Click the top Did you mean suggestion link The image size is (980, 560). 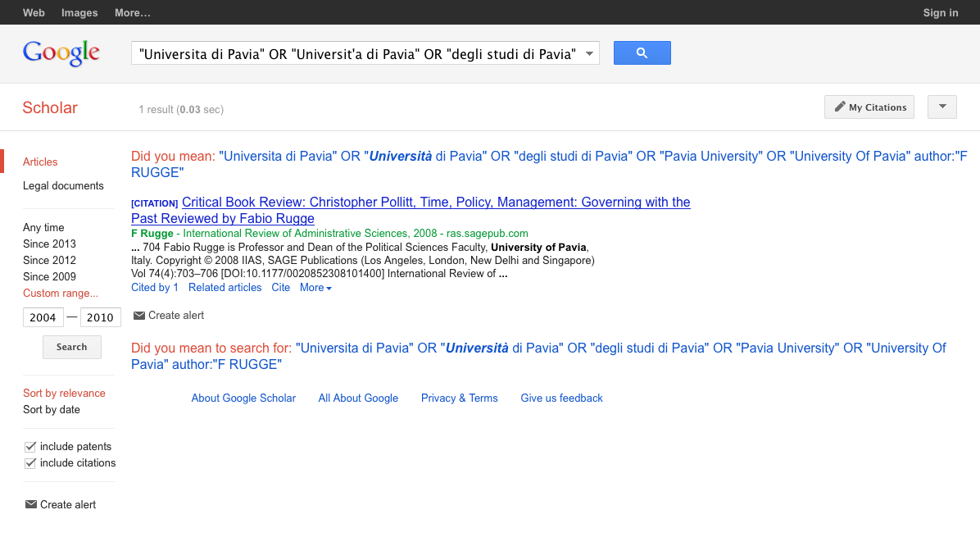pos(549,165)
